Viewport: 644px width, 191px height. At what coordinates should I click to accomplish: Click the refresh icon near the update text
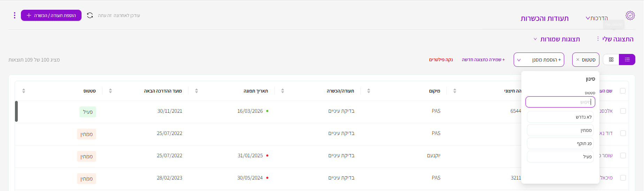click(x=90, y=15)
